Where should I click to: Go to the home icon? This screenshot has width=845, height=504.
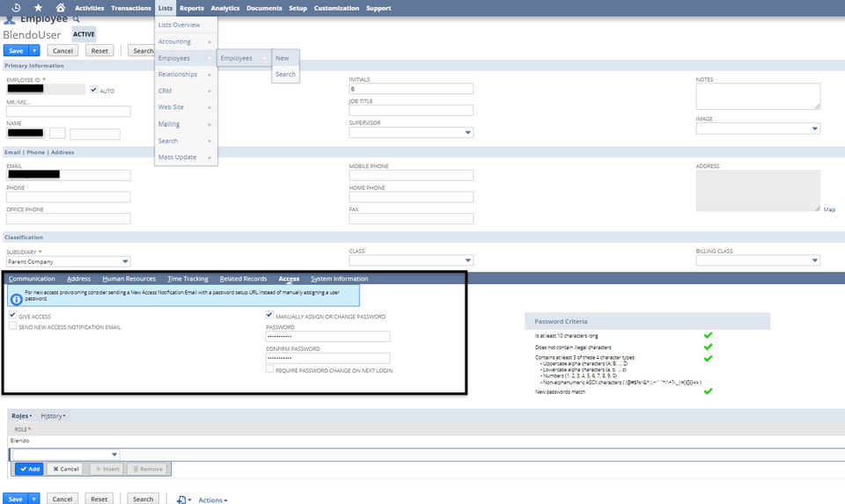click(x=60, y=8)
